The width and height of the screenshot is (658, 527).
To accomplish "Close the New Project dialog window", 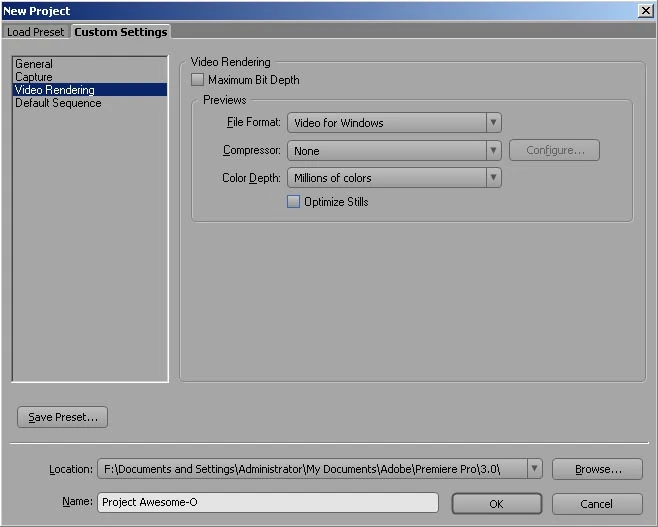I will pyautogui.click(x=645, y=10).
